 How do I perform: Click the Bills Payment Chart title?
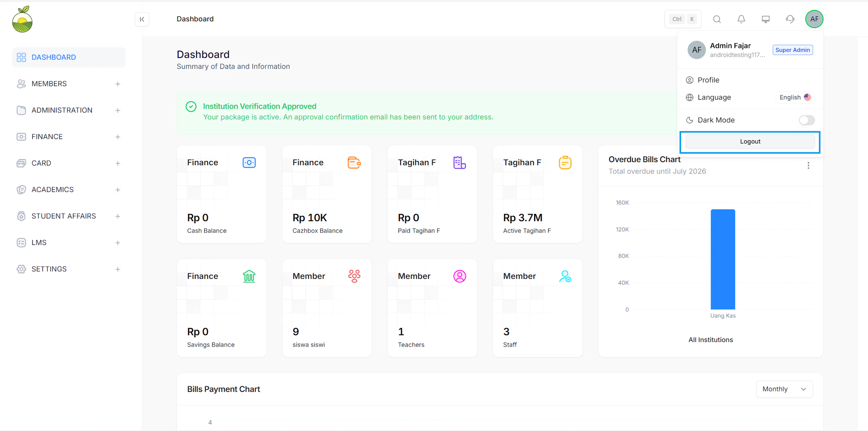point(223,389)
